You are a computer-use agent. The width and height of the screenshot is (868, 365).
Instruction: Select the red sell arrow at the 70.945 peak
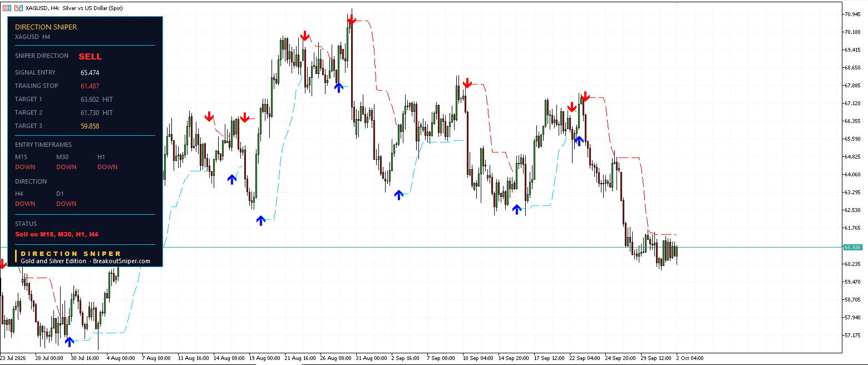pyautogui.click(x=351, y=21)
